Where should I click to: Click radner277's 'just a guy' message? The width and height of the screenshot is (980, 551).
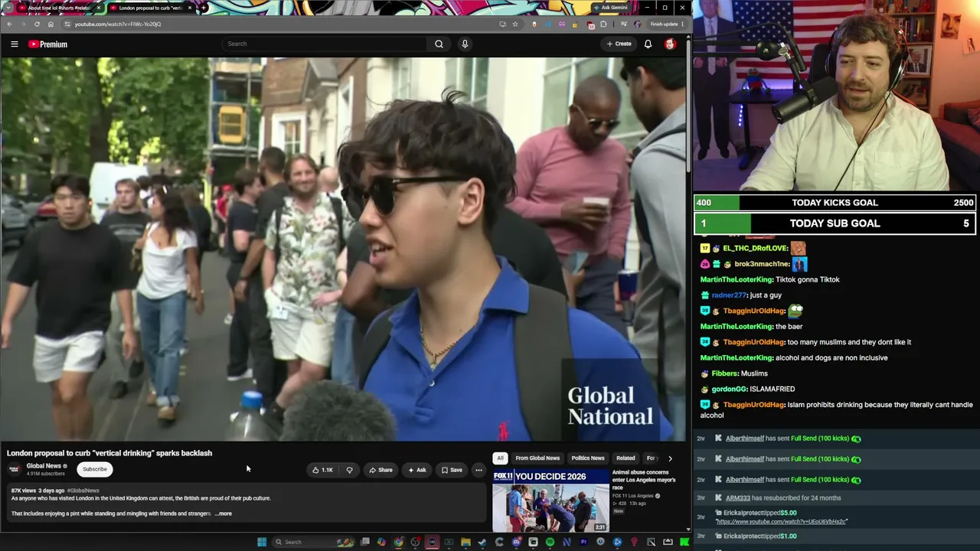[766, 295]
